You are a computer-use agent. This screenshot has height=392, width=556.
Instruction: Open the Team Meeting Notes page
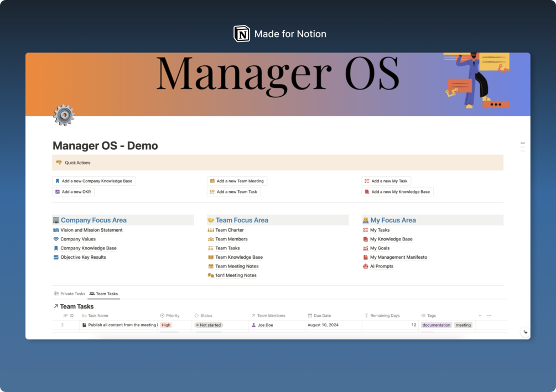pyautogui.click(x=237, y=266)
